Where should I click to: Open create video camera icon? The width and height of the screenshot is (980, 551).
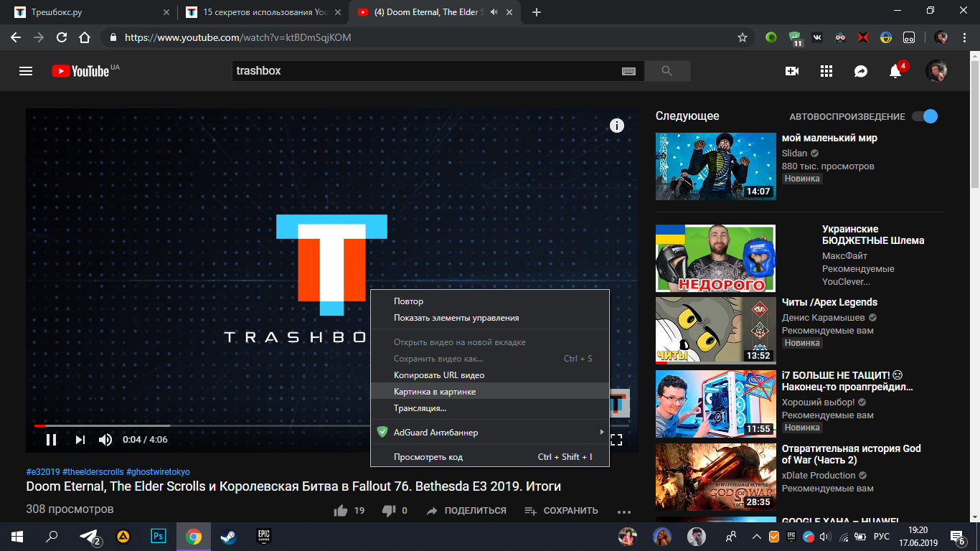[x=792, y=71]
